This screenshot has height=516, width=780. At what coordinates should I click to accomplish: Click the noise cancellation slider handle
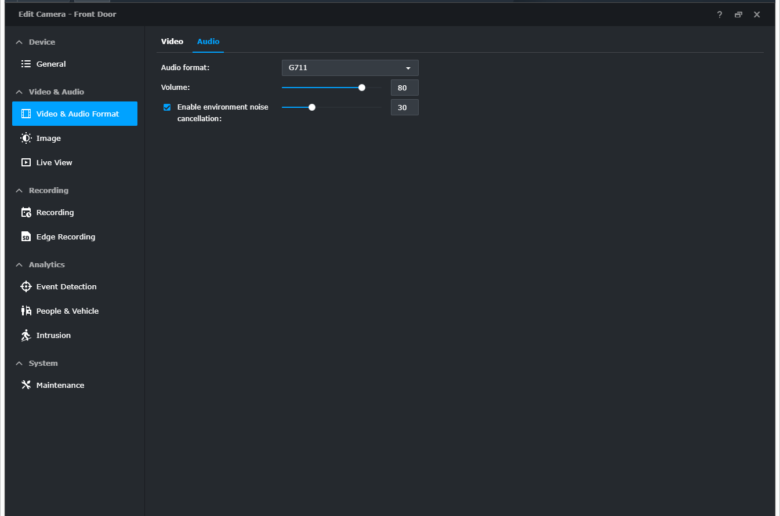[312, 107]
